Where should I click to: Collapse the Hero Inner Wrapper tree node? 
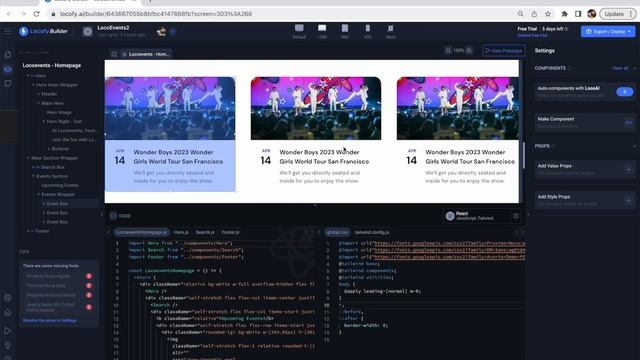pyautogui.click(x=33, y=85)
